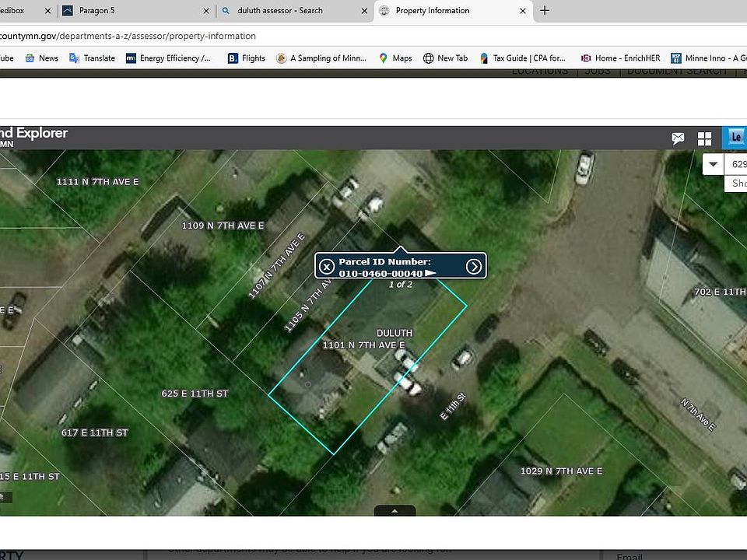Close the Parcel ID popup
Screen dimensions: 747x560
tap(328, 267)
